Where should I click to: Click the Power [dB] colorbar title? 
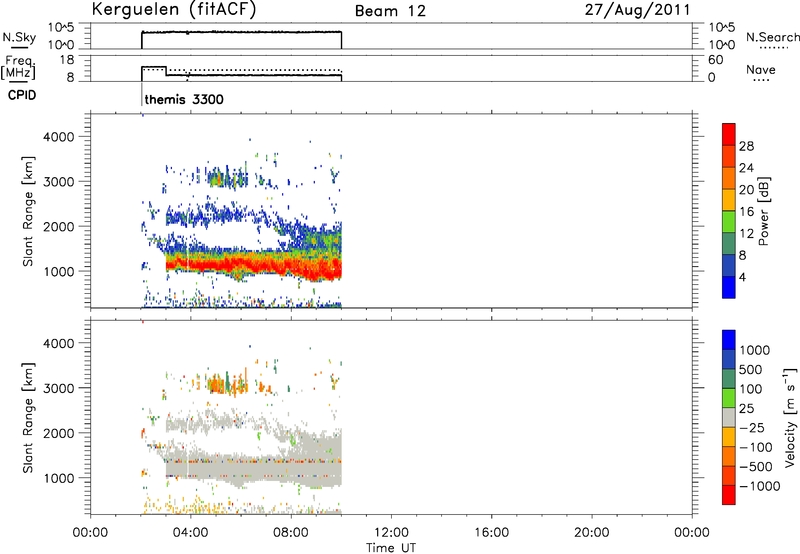(763, 211)
